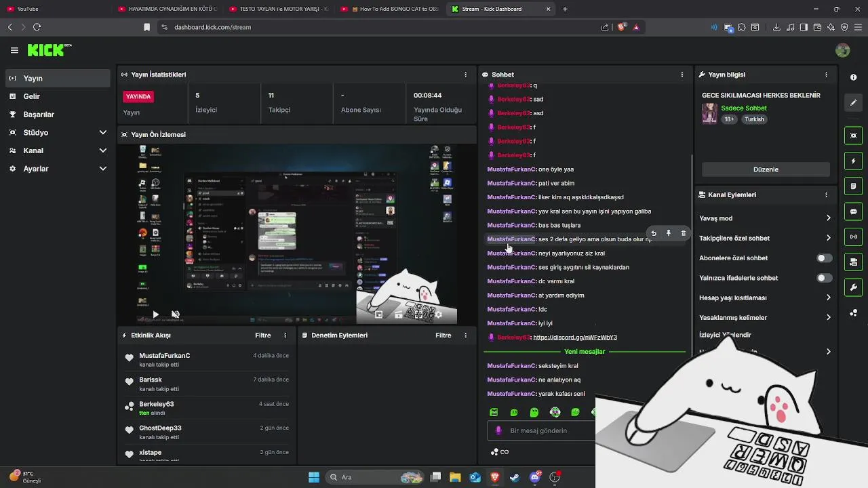Screen dimensions: 868x488
Task: Open Takipçilere özel sohbet settings
Action: click(x=765, y=238)
